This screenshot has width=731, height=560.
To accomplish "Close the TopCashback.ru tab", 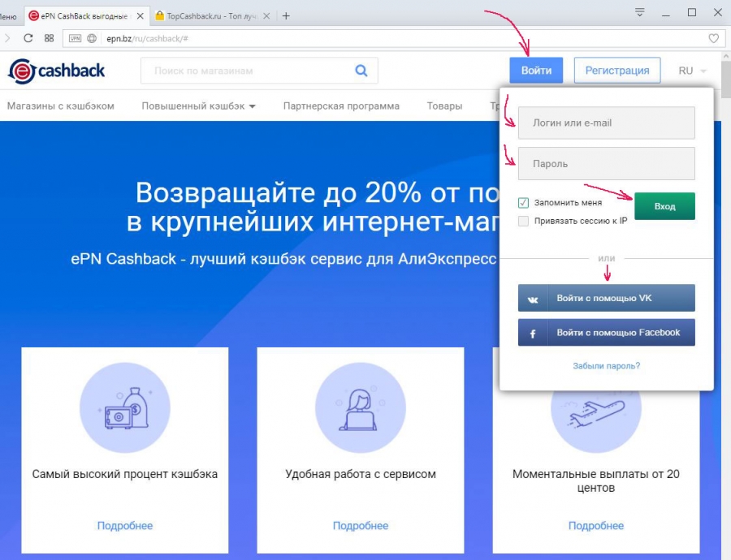I will 266,16.
